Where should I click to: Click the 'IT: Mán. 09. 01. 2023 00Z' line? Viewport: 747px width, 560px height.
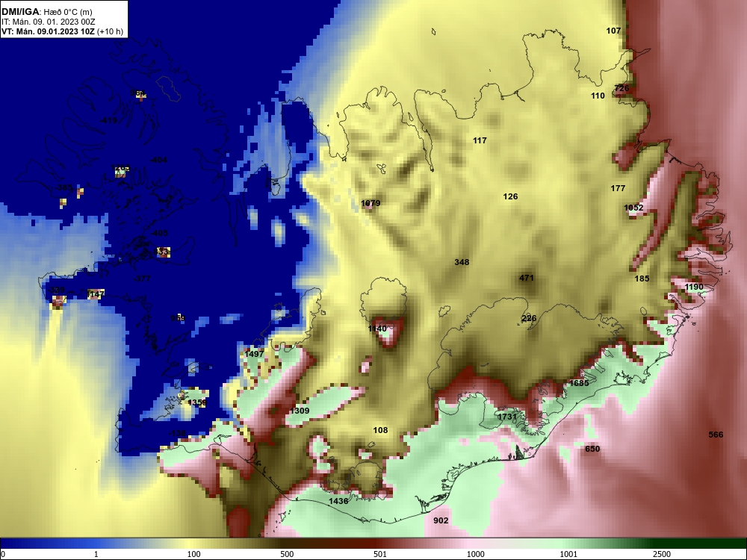48,22
